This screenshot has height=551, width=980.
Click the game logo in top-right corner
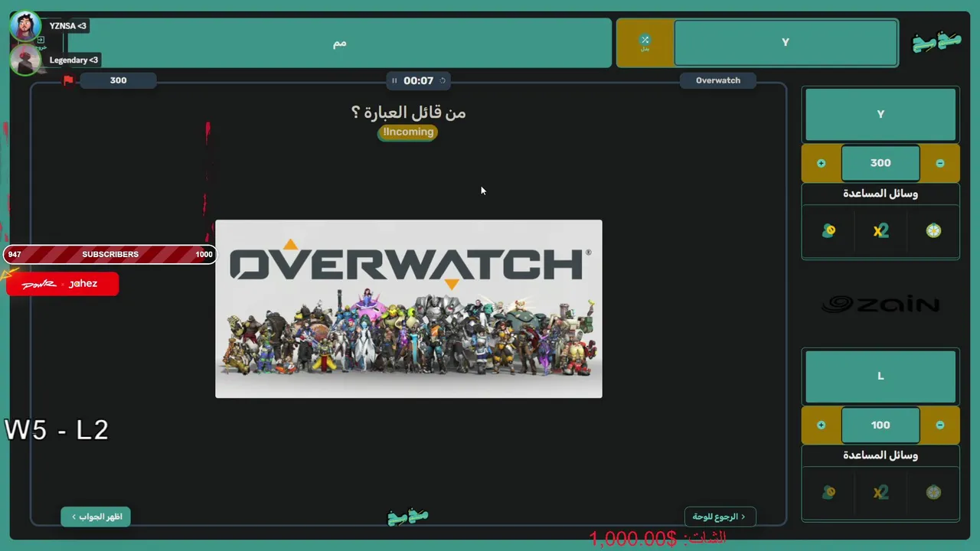936,42
